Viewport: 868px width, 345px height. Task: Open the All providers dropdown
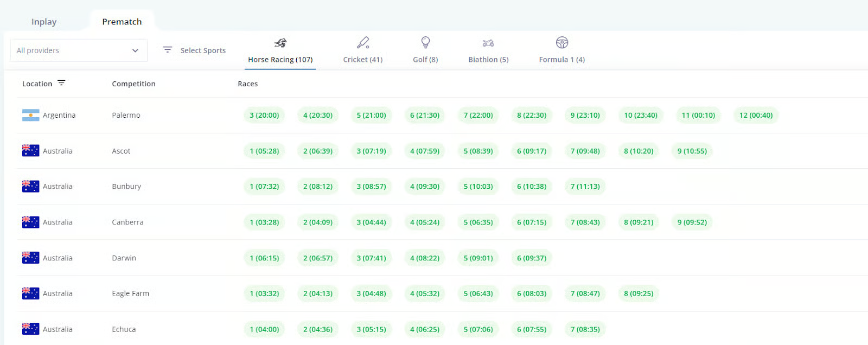pos(79,50)
